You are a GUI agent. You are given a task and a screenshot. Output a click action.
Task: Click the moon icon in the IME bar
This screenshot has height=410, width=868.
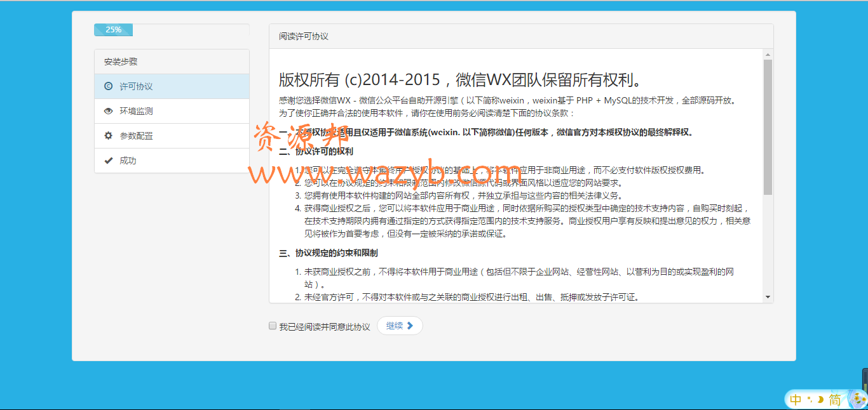pyautogui.click(x=820, y=400)
